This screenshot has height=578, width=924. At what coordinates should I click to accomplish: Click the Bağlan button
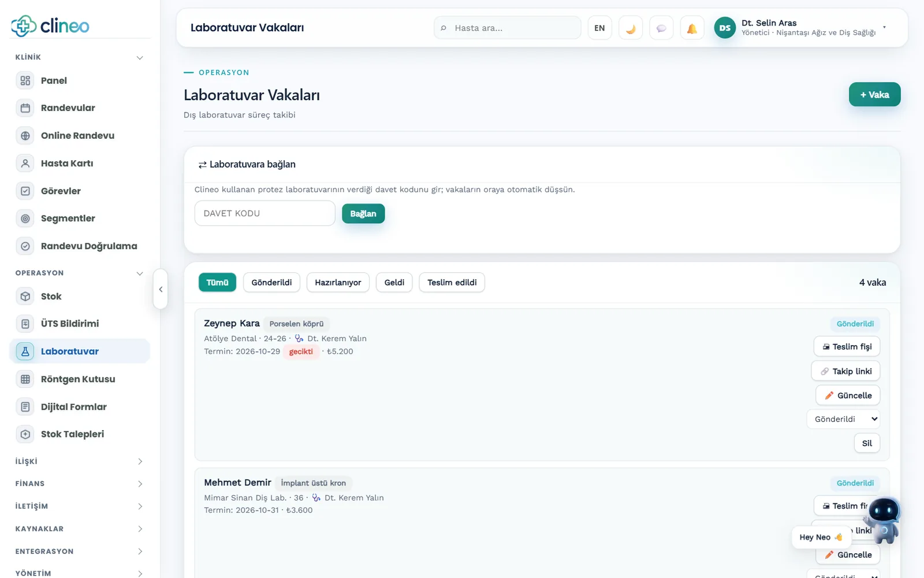(363, 213)
